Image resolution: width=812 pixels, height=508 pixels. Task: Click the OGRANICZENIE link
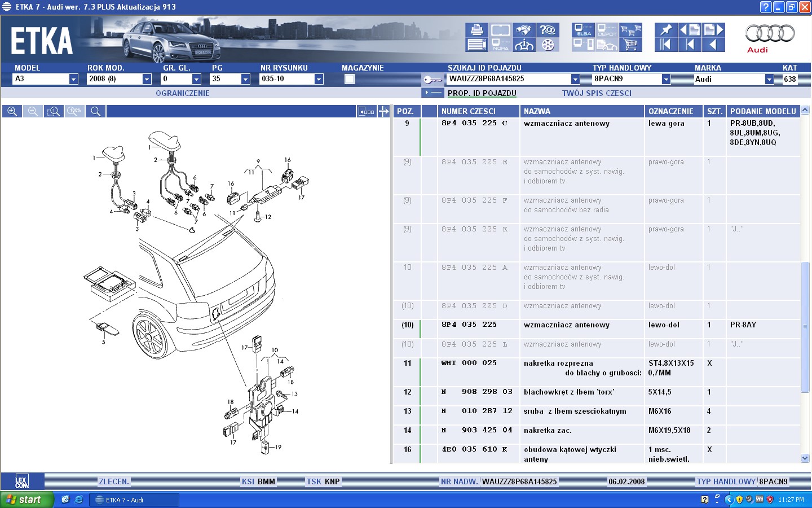[183, 93]
